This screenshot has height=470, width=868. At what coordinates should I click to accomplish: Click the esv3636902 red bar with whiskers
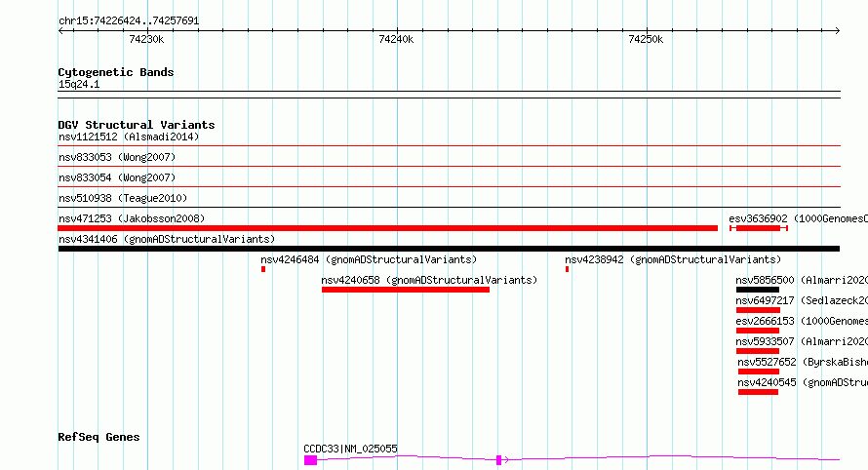coord(759,228)
